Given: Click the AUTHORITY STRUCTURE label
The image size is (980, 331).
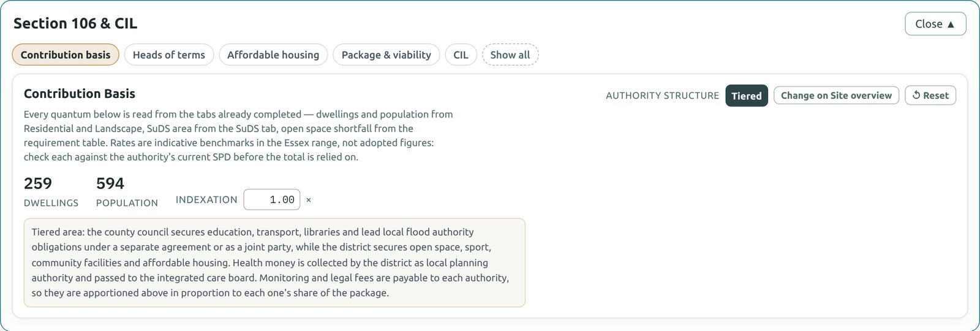Looking at the screenshot, I should point(662,95).
